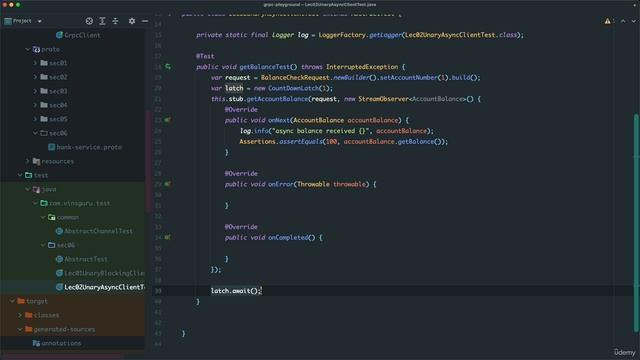Click the CountDownLatch class name in code
The image size is (640, 360).
pos(293,88)
